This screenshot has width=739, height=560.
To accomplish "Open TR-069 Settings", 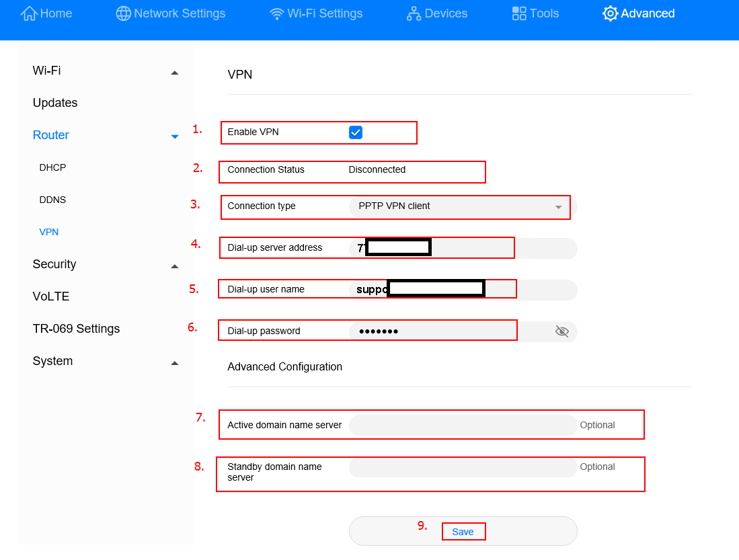I will 76,328.
